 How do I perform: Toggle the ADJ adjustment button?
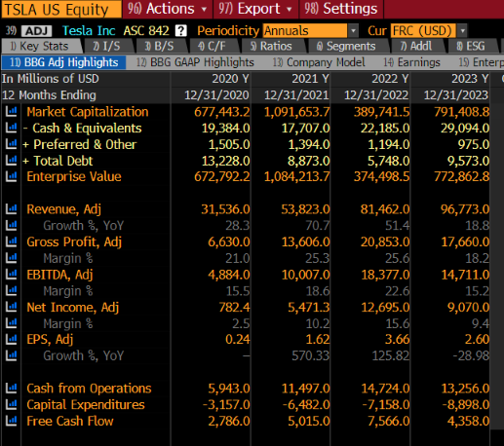pos(37,31)
